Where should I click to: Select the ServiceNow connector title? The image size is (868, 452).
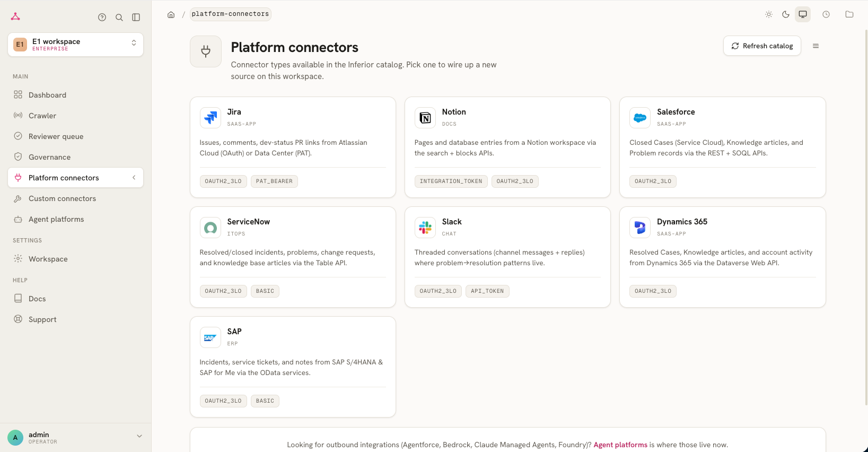[249, 222]
